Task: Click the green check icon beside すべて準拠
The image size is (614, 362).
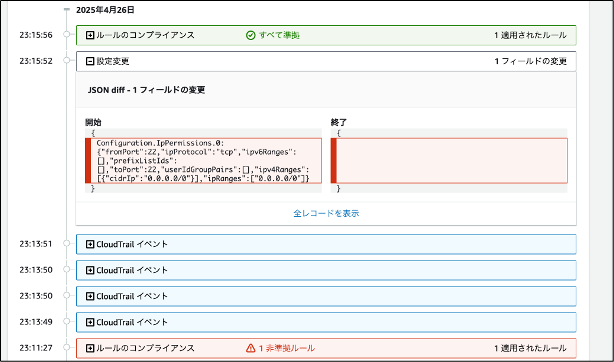Action: (251, 35)
